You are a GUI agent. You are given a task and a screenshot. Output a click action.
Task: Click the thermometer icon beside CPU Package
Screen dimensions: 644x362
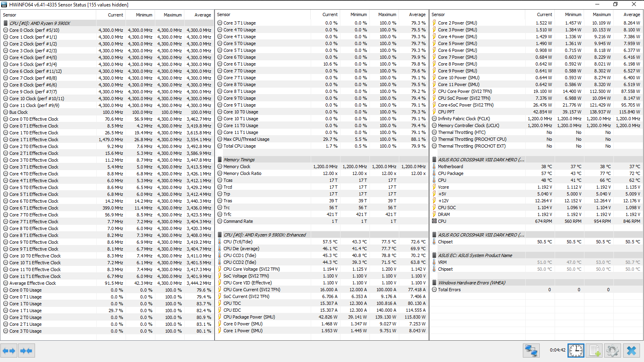434,173
